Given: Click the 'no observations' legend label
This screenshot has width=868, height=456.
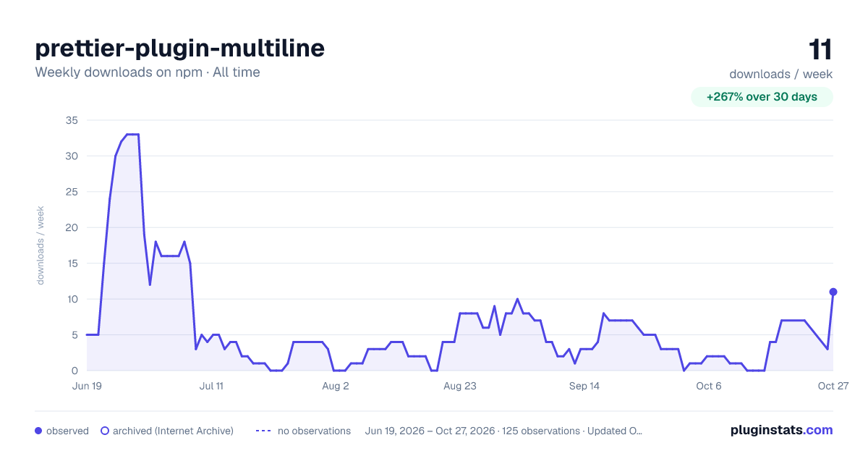Looking at the screenshot, I should point(314,431).
